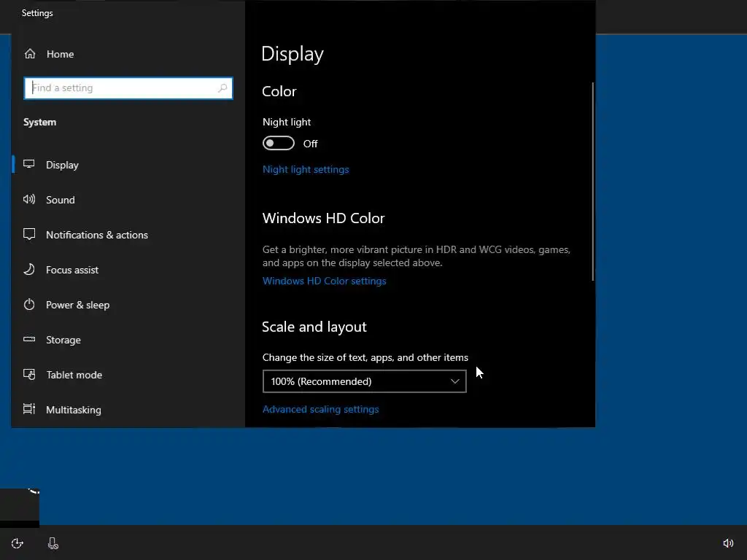Screen dimensions: 747x560
Task: Click the Storage drive icon
Action: (x=29, y=339)
